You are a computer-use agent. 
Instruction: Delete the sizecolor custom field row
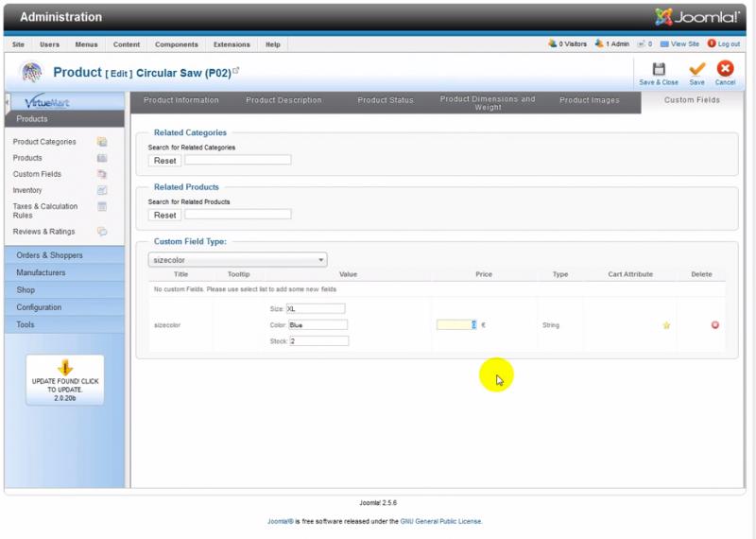[x=714, y=325]
